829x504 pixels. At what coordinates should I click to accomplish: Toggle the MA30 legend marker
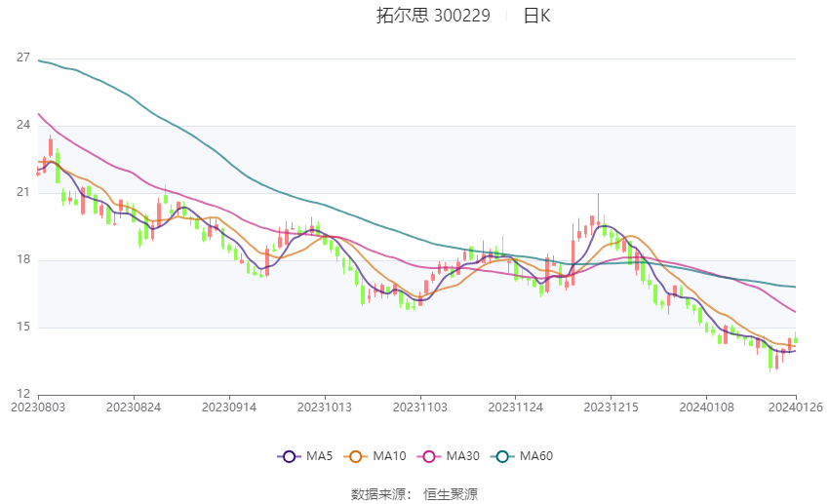429,456
